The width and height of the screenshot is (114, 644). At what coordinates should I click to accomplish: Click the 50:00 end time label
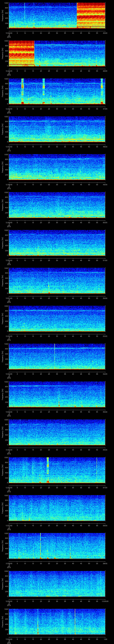click(105, 223)
